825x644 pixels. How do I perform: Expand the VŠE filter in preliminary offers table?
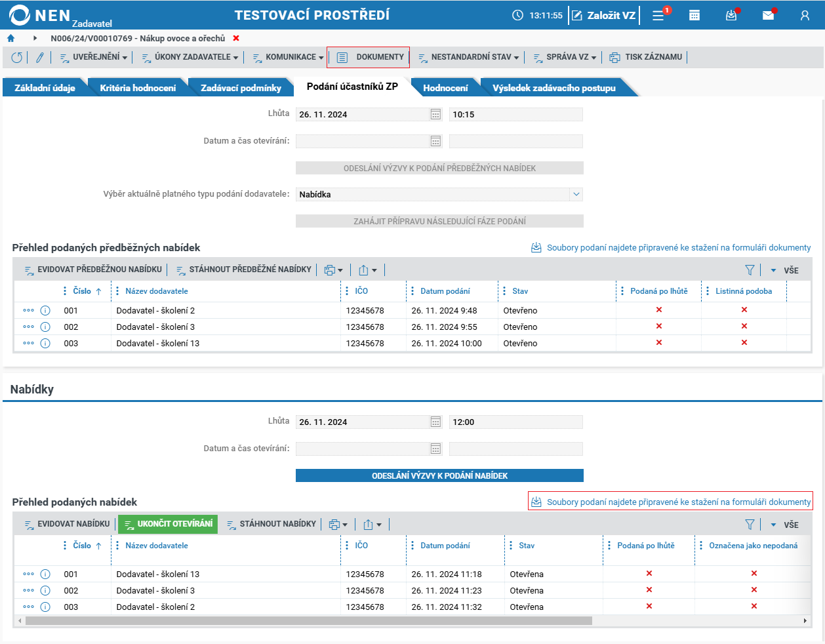click(784, 270)
